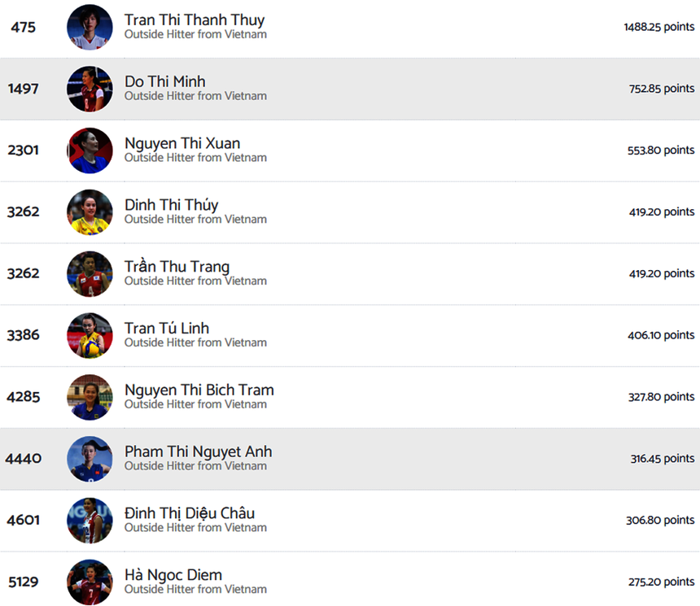Click Tran Thi Thanh Thuy's profile photo

tap(90, 27)
